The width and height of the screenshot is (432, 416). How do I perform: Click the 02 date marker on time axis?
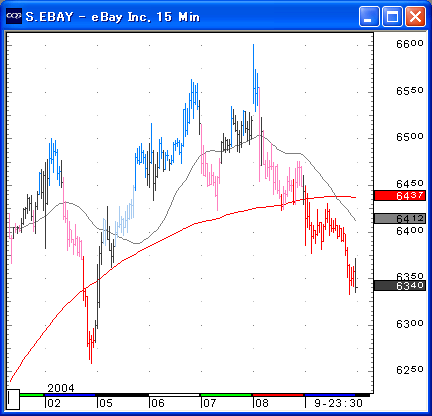54,403
